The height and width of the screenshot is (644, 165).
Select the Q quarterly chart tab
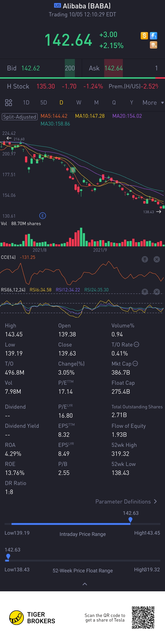pyautogui.click(x=114, y=102)
